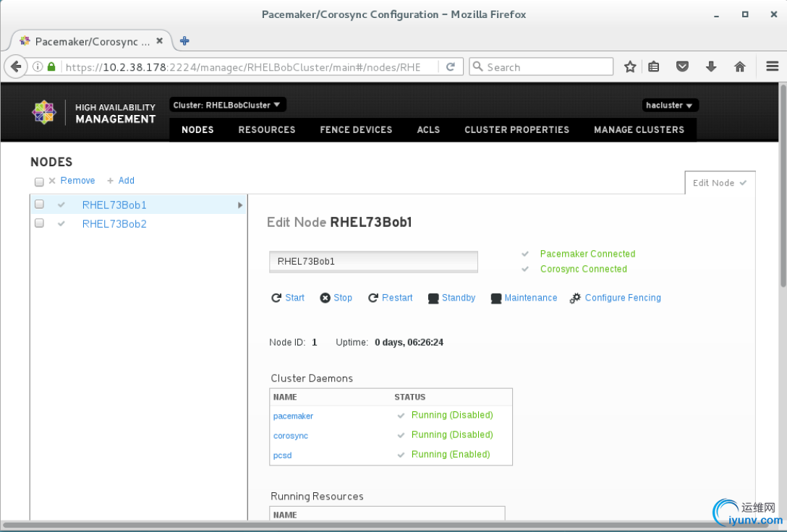Open the Cluster: RHELBobCluster dropdown
787x532 pixels.
coord(227,105)
